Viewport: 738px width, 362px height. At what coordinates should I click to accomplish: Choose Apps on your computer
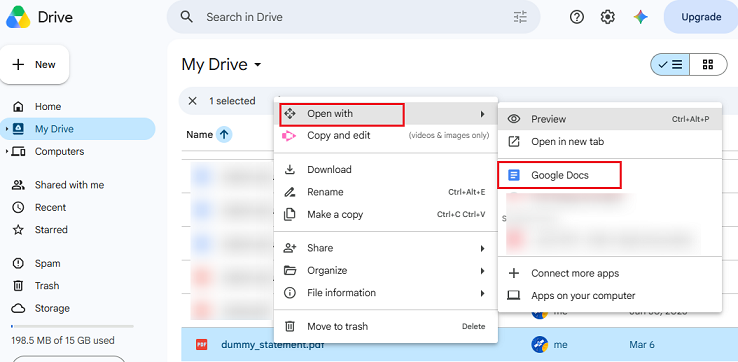pyautogui.click(x=610, y=296)
